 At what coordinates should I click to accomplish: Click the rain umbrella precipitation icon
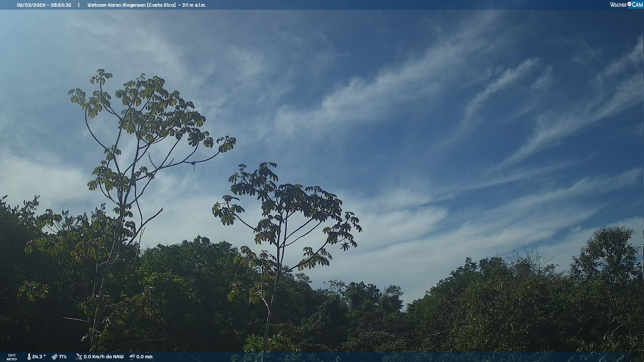[132, 357]
